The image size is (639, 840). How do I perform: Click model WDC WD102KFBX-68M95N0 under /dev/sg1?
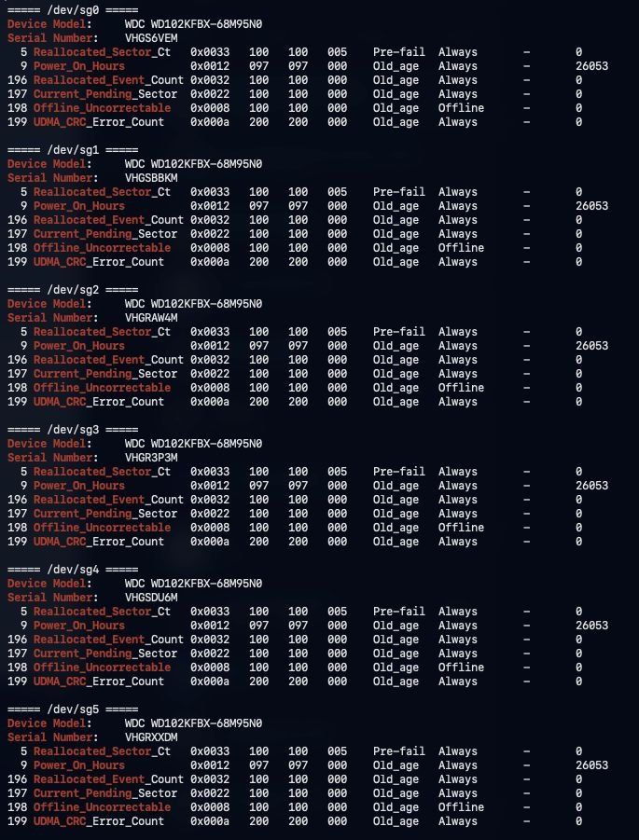(x=193, y=164)
